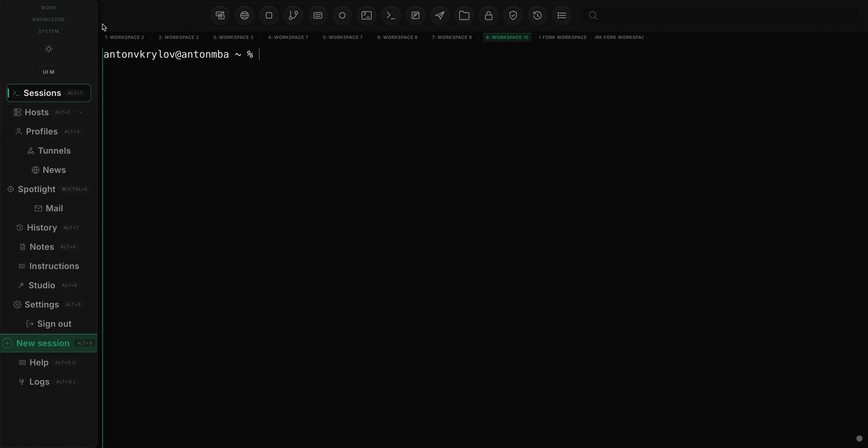The height and width of the screenshot is (448, 868).
Task: Switch to tab 5: Workspace 7
Action: click(x=342, y=37)
